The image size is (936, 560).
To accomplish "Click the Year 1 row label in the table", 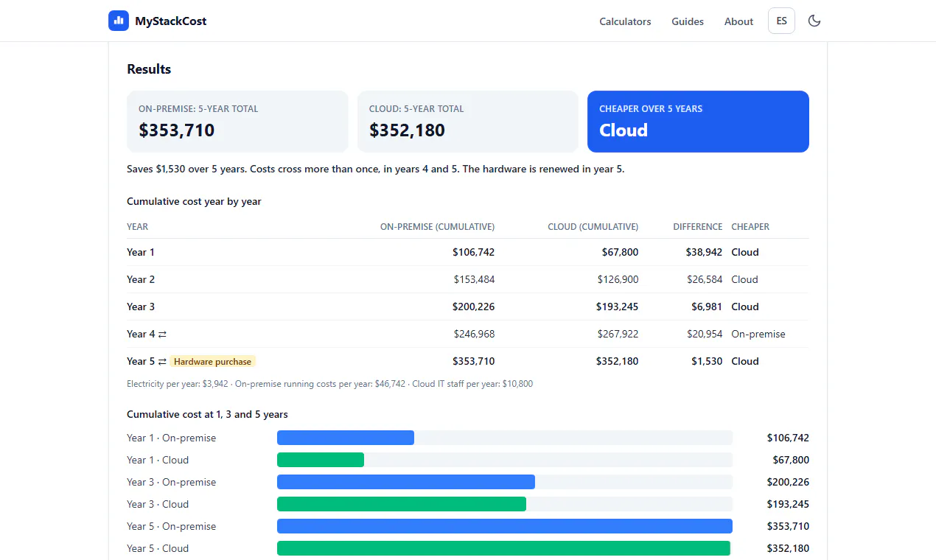I will (x=141, y=252).
